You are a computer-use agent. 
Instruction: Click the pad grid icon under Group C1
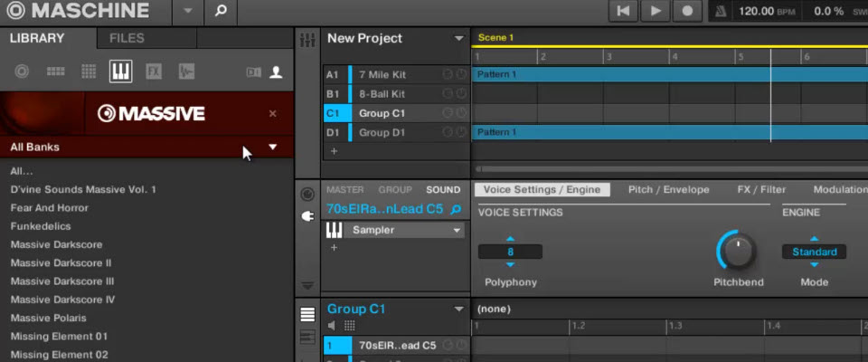tap(349, 326)
